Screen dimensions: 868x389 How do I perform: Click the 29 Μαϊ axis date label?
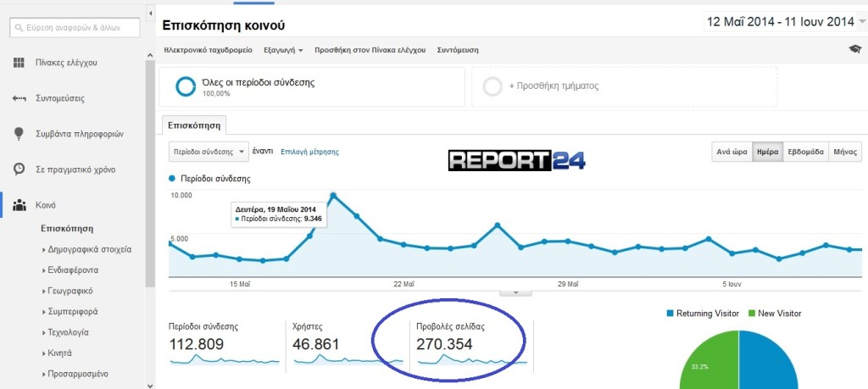[568, 284]
